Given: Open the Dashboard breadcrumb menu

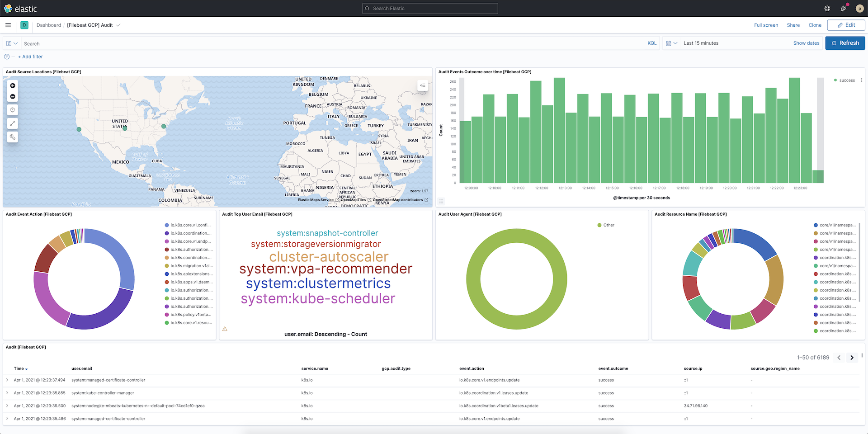Looking at the screenshot, I should tap(49, 25).
